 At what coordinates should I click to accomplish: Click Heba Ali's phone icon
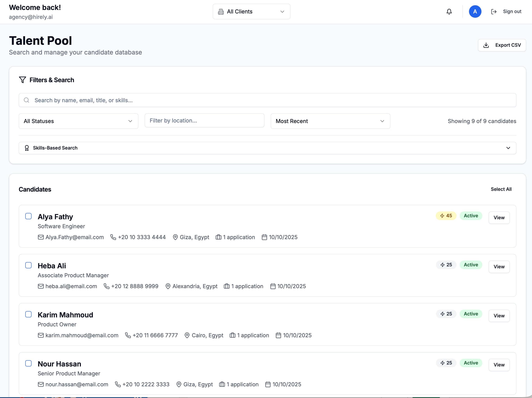106,286
